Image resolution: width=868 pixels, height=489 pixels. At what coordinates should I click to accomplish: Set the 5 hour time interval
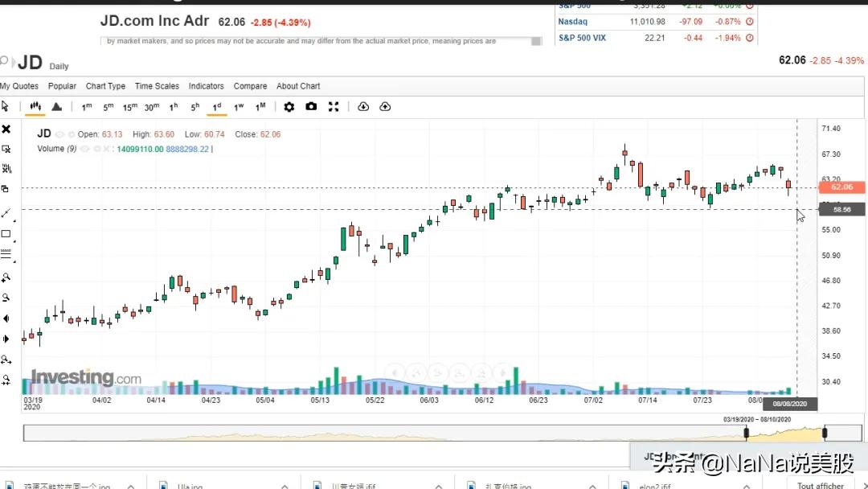pos(194,107)
